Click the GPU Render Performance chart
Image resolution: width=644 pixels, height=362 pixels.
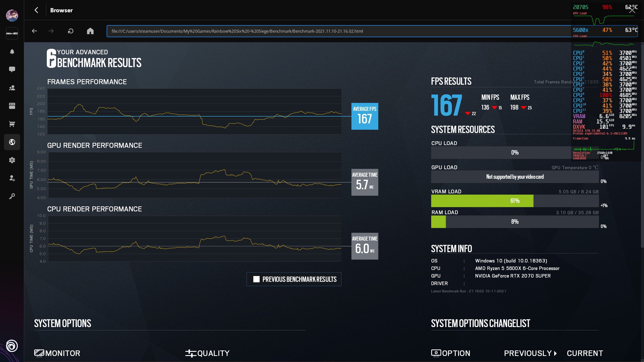coord(194,175)
